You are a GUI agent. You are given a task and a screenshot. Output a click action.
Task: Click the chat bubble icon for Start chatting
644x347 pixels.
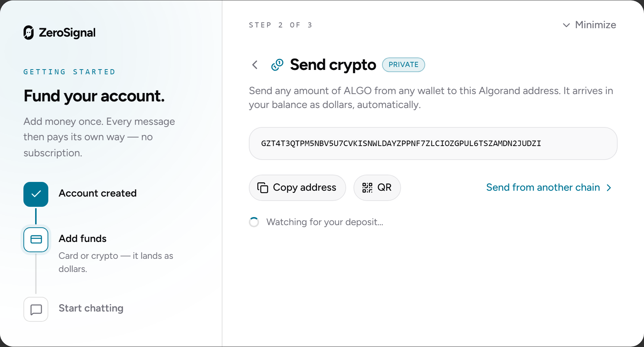[36, 309]
